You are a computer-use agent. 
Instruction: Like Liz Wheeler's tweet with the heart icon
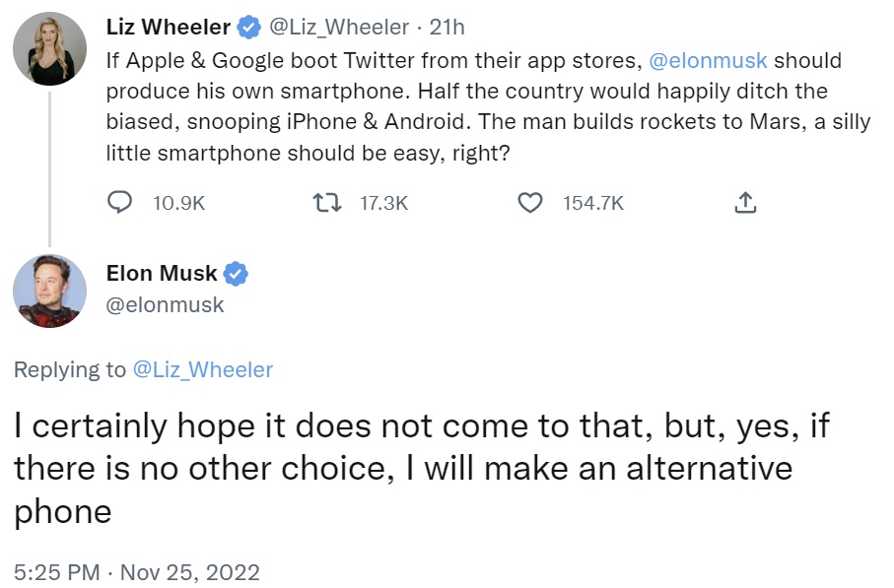(530, 203)
